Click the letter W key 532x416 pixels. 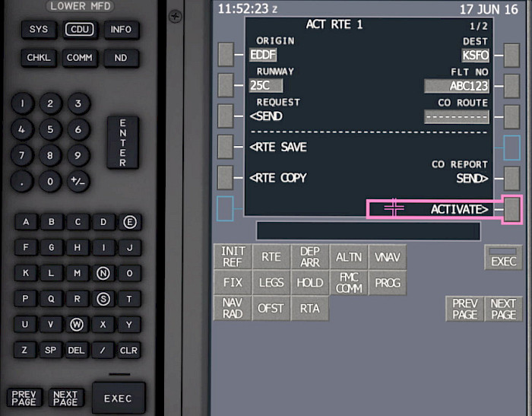click(77, 325)
